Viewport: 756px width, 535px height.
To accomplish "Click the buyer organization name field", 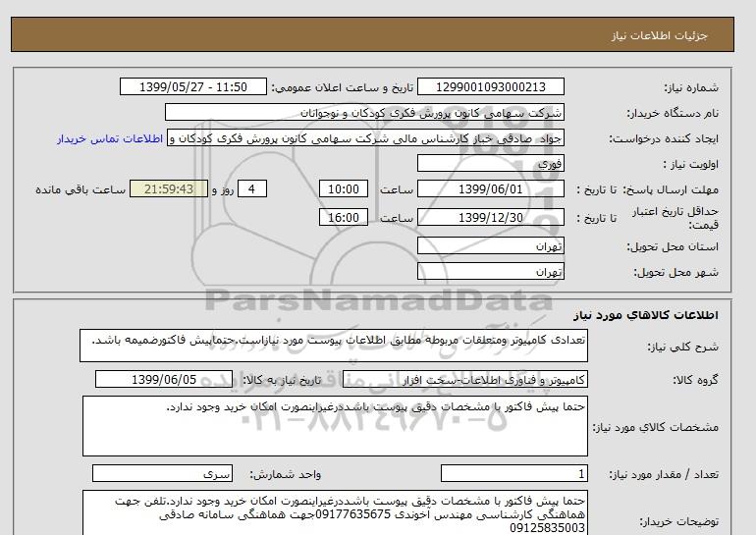I will pos(364,112).
